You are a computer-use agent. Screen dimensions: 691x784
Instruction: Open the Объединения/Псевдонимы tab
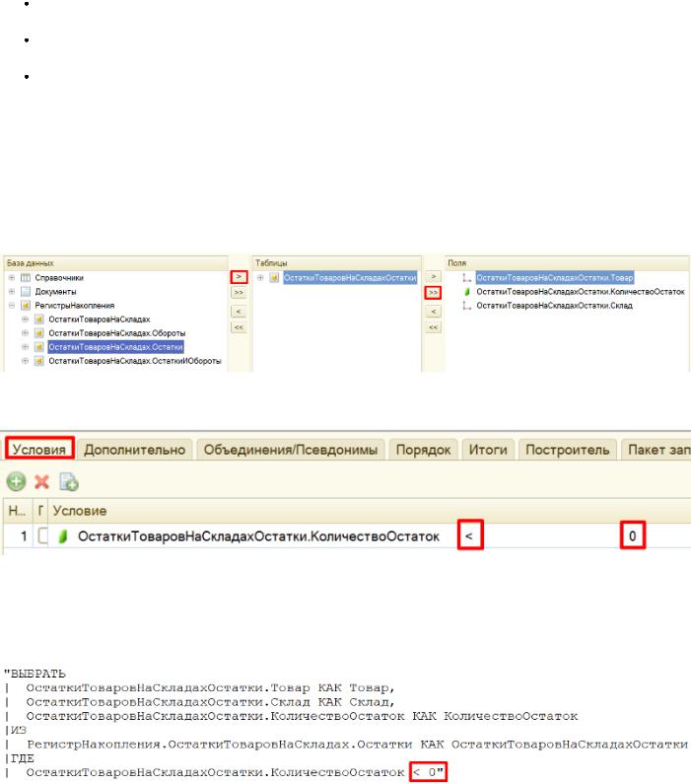[x=290, y=450]
